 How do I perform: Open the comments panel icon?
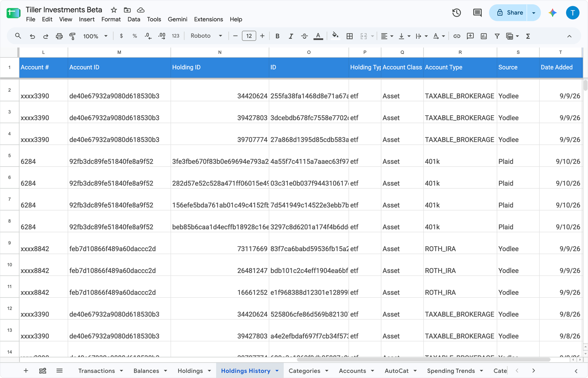tap(477, 13)
